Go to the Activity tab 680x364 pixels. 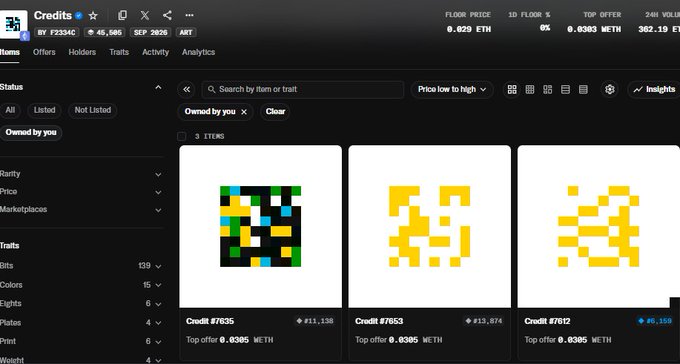155,52
